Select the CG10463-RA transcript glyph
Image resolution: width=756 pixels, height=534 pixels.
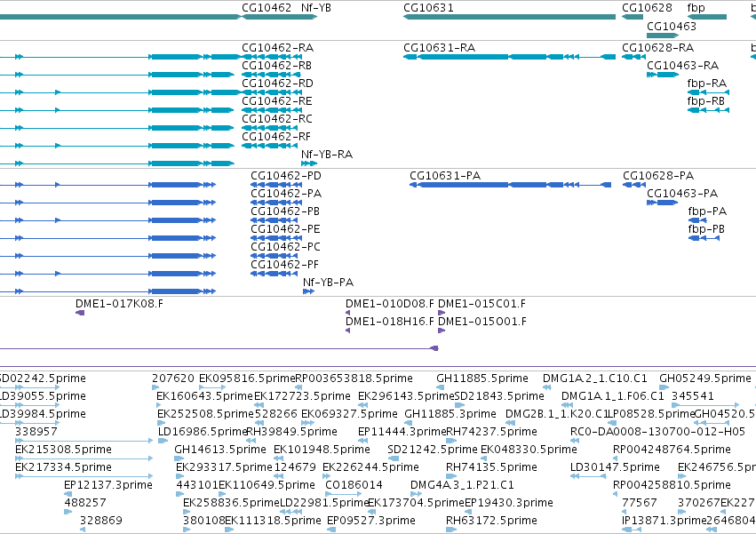(x=663, y=75)
